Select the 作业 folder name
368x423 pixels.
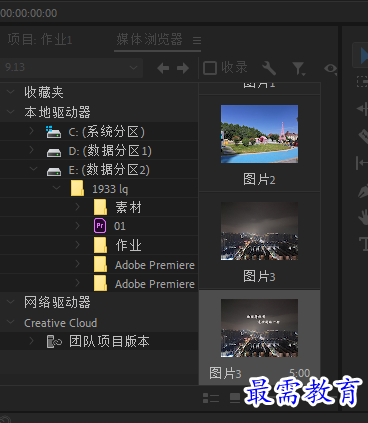128,245
